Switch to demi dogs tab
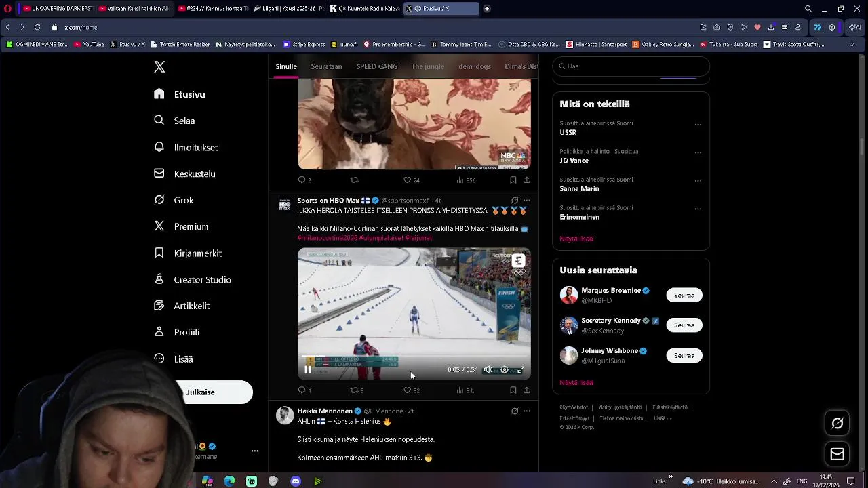This screenshot has width=868, height=488. (475, 66)
